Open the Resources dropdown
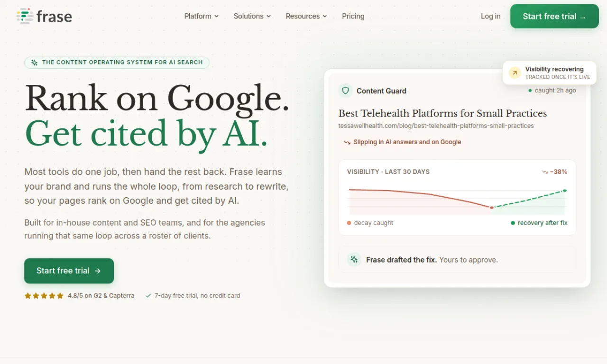 [306, 16]
